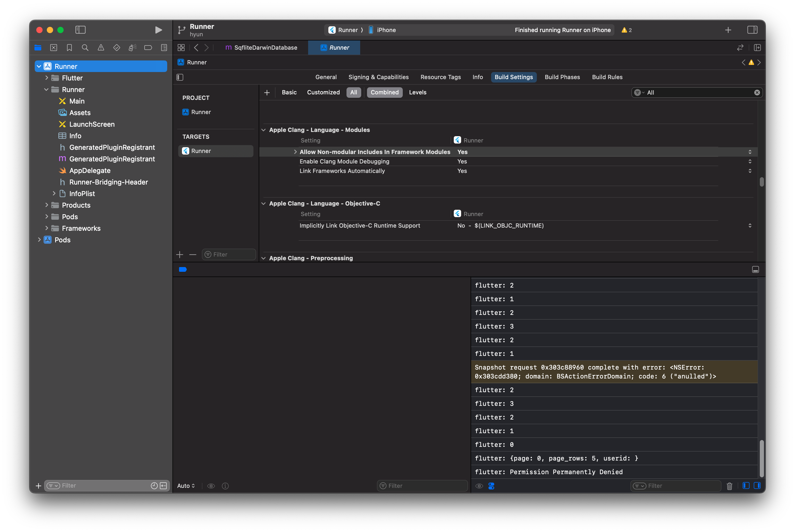Collapse Apple Clang - Language - Modules section

[x=263, y=130]
